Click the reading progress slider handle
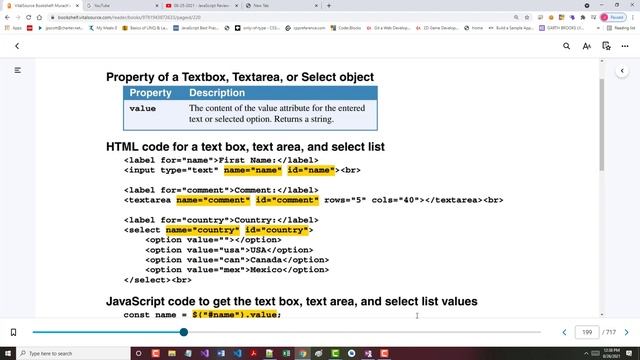Screen dimensions: 640x360 pyautogui.click(x=184, y=332)
